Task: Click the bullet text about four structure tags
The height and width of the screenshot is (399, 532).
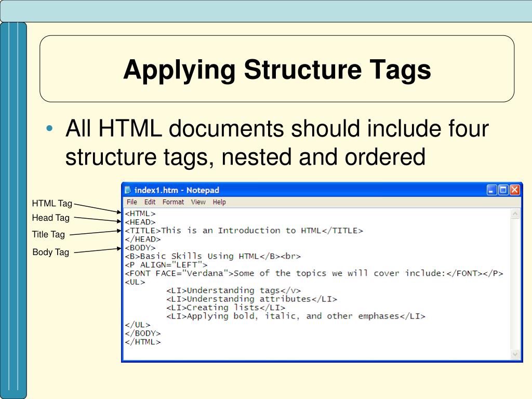Action: coord(277,142)
